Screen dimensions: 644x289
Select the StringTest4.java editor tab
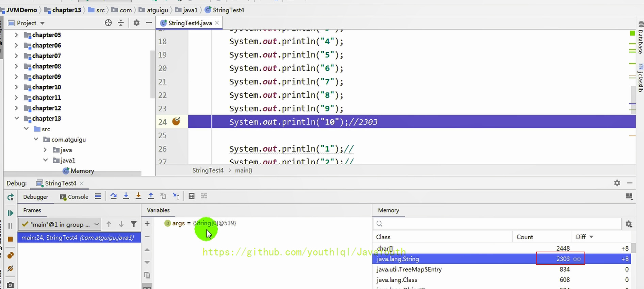[x=189, y=23]
